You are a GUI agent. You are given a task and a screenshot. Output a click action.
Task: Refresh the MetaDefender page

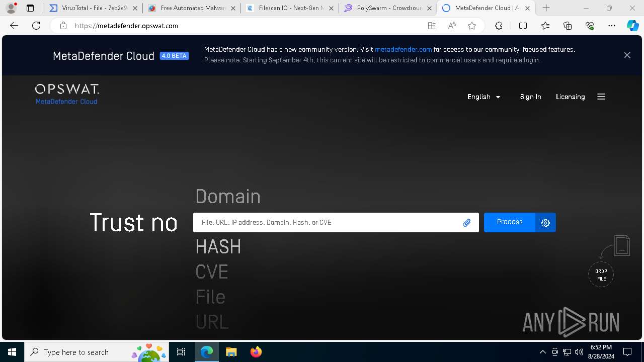click(x=36, y=26)
